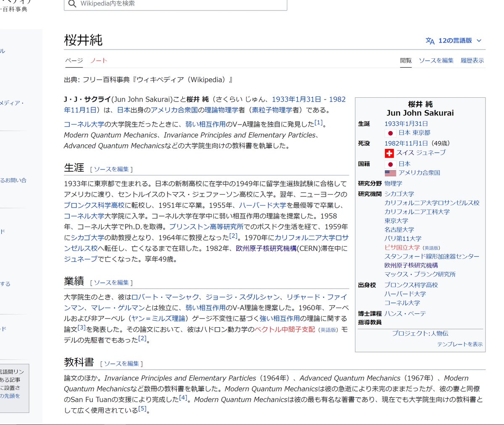
Task: Open infobox シカゴ大学 link
Action: (399, 194)
